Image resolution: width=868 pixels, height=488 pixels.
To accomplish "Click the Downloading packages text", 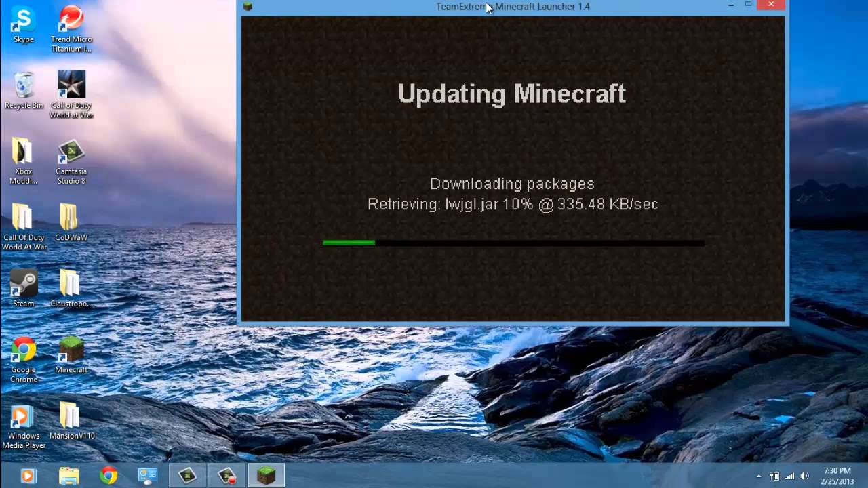I will pos(512,184).
